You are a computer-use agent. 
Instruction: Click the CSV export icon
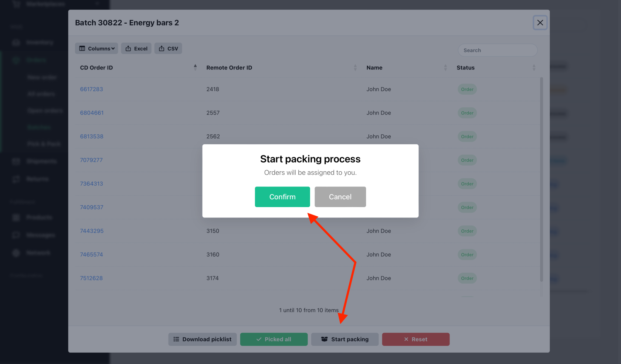tap(162, 48)
